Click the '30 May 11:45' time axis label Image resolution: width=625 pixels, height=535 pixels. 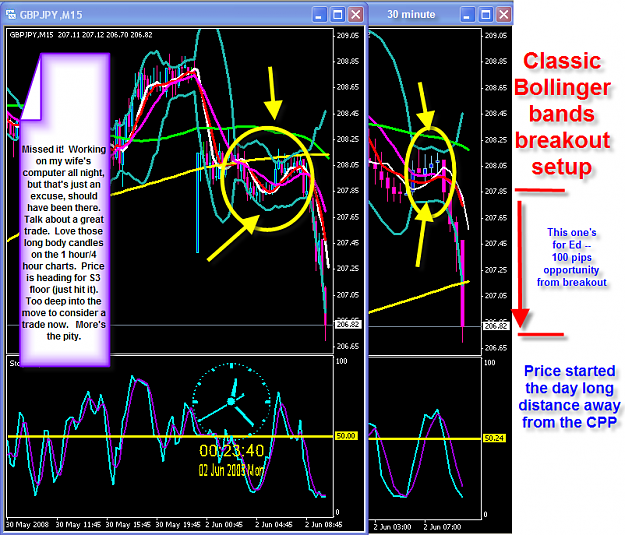(x=78, y=524)
